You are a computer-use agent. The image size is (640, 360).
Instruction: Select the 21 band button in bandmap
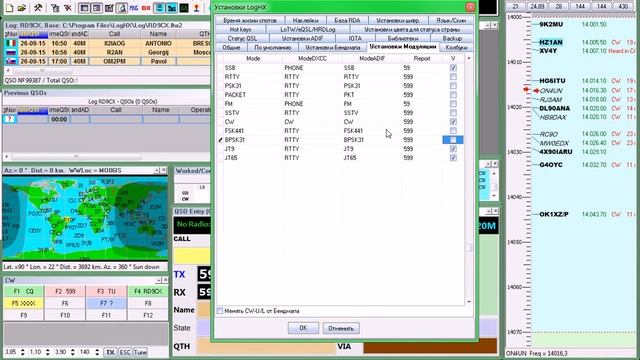click(x=516, y=7)
